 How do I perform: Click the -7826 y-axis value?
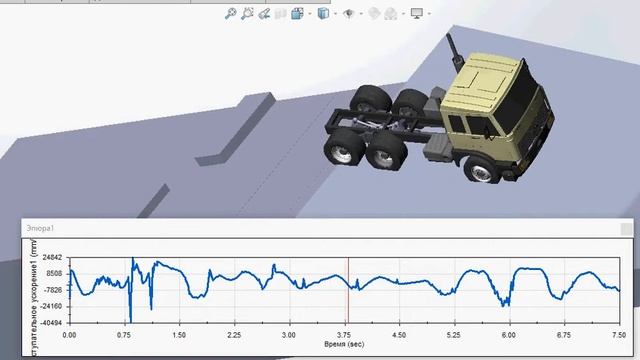point(53,290)
